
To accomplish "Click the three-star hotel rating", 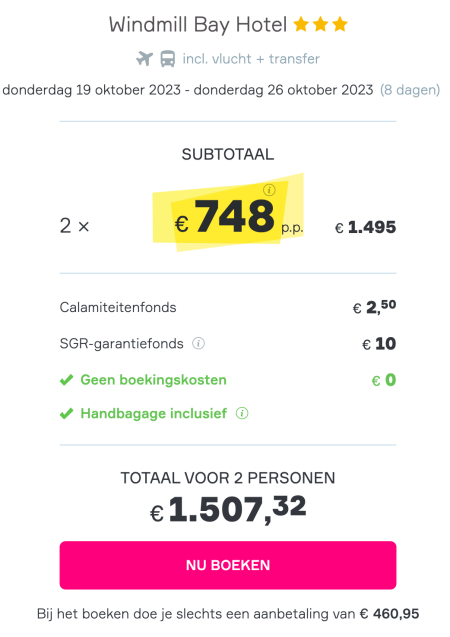I will click(320, 24).
